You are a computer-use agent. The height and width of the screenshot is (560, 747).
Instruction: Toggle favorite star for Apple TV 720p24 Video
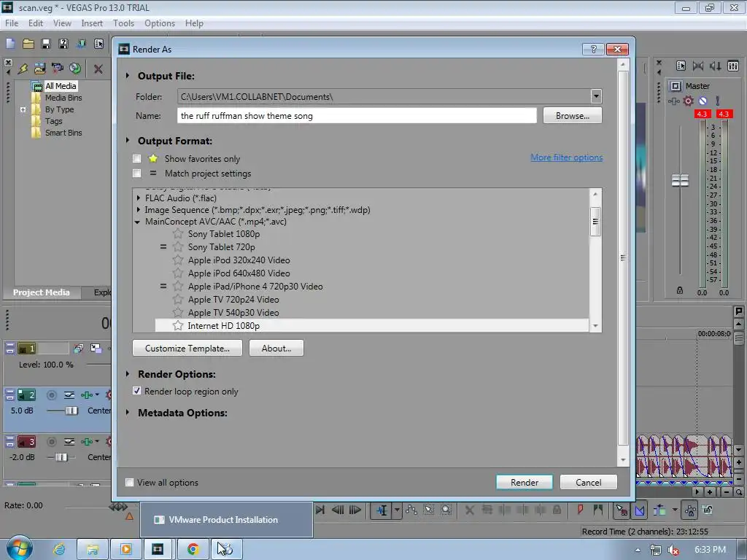tap(178, 300)
